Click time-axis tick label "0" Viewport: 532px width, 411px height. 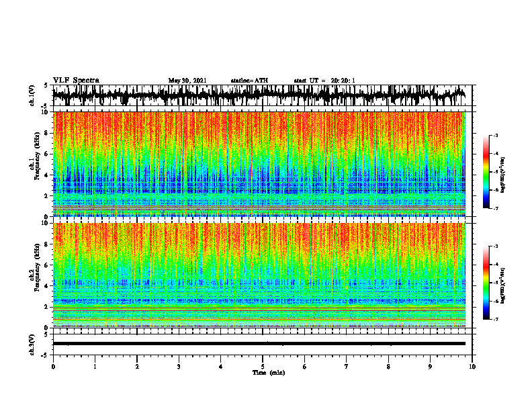[53, 367]
